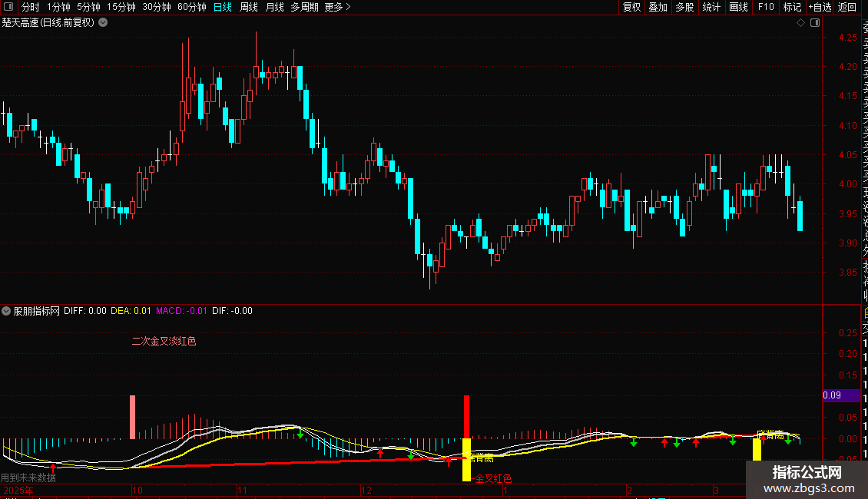Click the 用到未来数据 notice text

[28, 478]
